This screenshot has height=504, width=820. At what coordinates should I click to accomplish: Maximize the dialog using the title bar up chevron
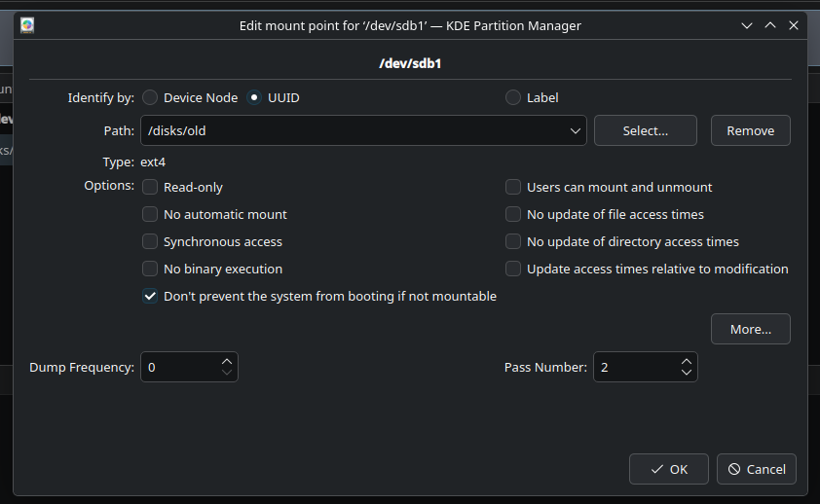click(x=770, y=25)
